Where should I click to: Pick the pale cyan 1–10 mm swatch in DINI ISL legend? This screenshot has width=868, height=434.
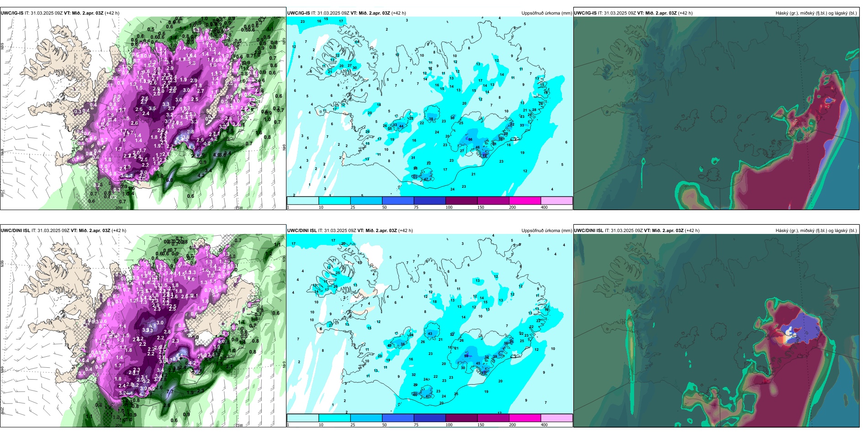coord(303,418)
